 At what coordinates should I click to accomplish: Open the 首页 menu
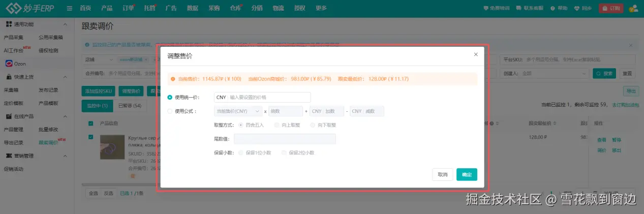pos(86,8)
